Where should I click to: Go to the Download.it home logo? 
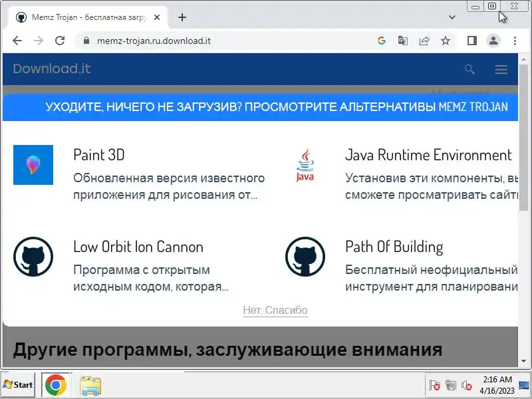[52, 69]
